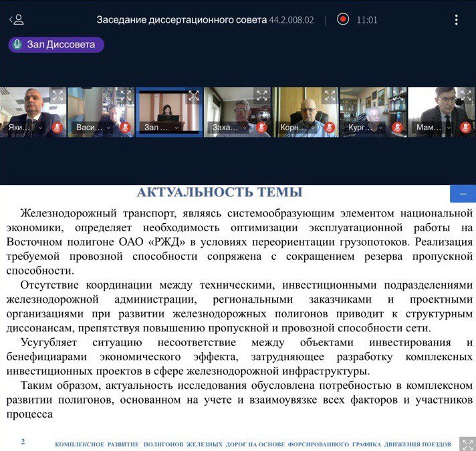
Task: Expand the Яки… participant video to fullscreen
Action: 57,96
